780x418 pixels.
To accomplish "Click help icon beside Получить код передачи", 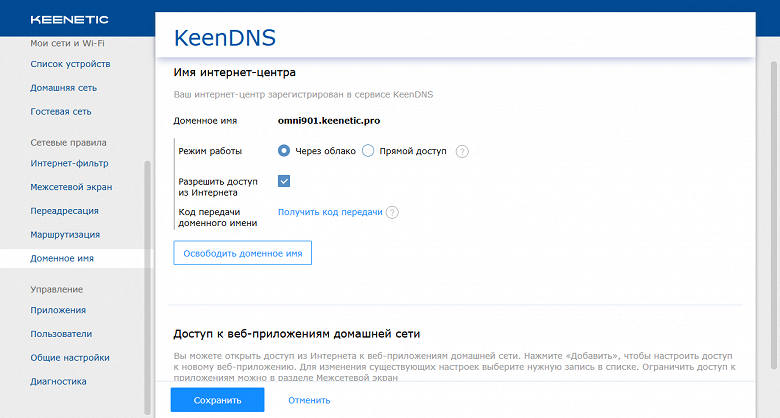I will tap(392, 212).
